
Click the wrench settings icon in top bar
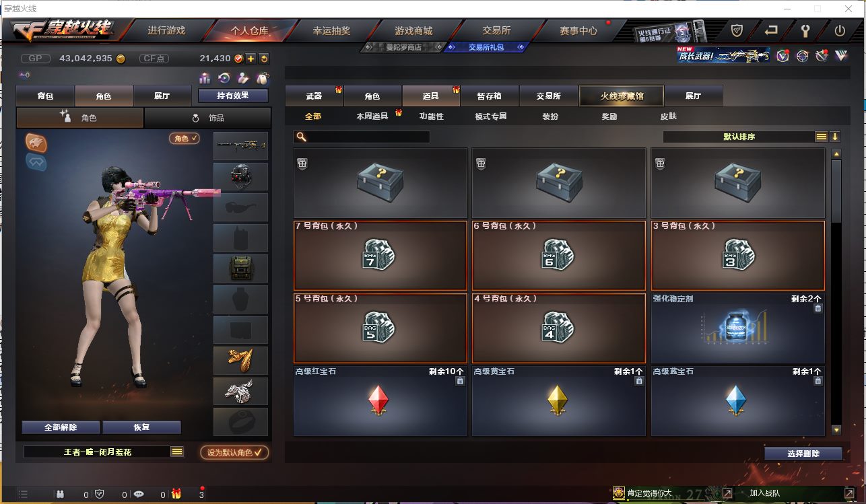[x=805, y=30]
